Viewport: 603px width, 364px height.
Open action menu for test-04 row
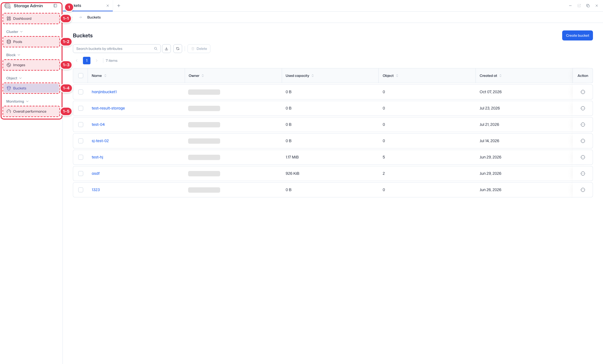pyautogui.click(x=583, y=125)
